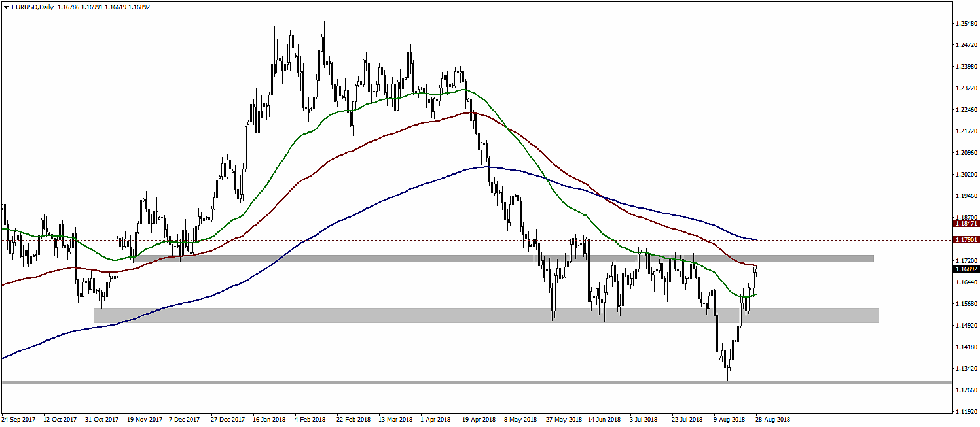Click the 19 Apr 2018 date label
Screen dimensions: 980x427
(479, 420)
